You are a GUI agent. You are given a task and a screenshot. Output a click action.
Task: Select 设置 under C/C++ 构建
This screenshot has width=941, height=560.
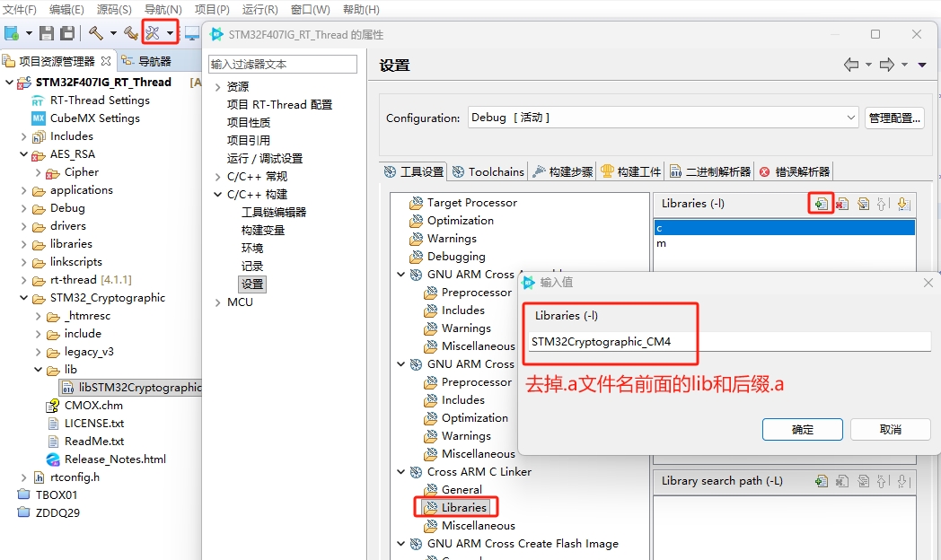[252, 284]
